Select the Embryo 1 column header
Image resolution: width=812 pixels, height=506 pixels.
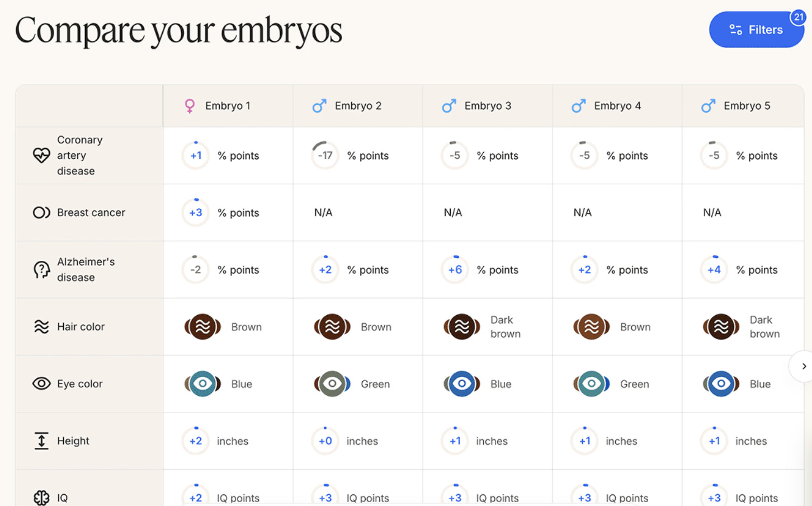point(228,106)
